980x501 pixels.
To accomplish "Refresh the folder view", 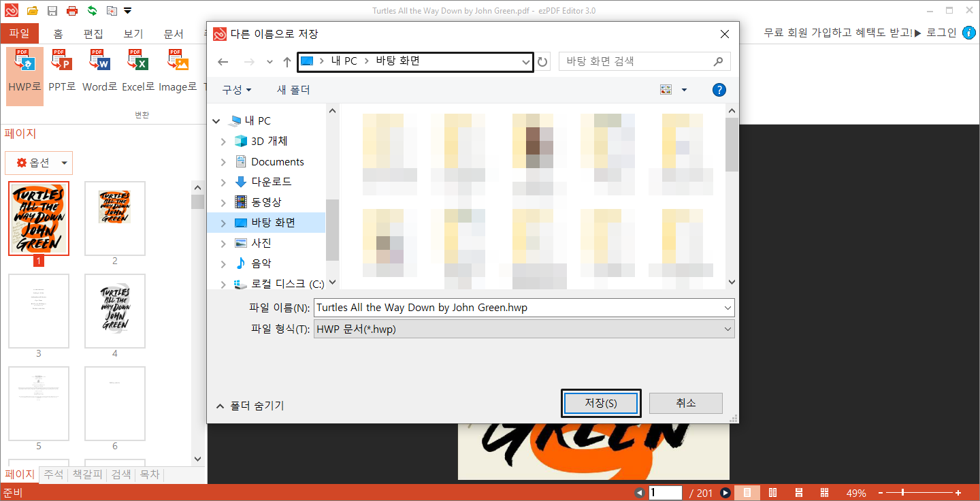I will pyautogui.click(x=542, y=62).
